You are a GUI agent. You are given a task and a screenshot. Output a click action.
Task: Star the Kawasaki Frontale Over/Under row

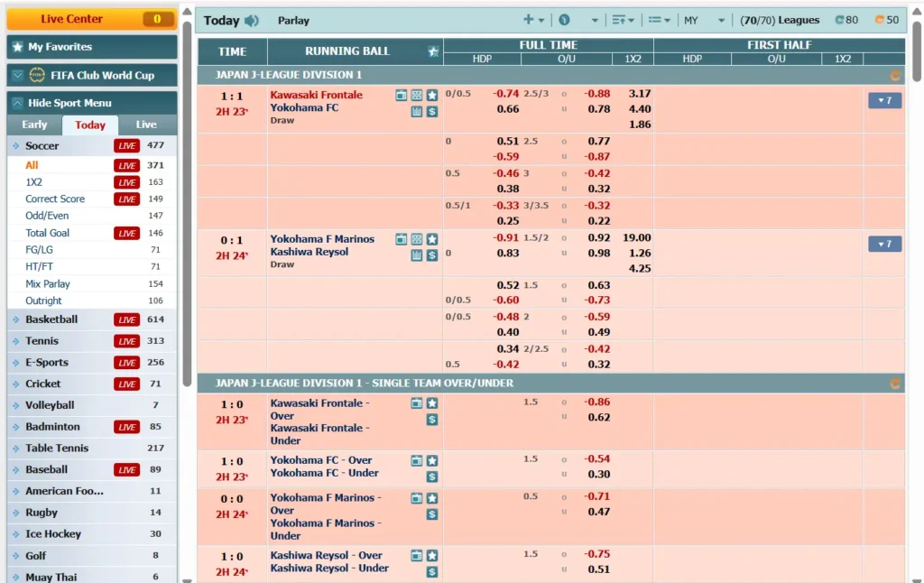click(432, 403)
